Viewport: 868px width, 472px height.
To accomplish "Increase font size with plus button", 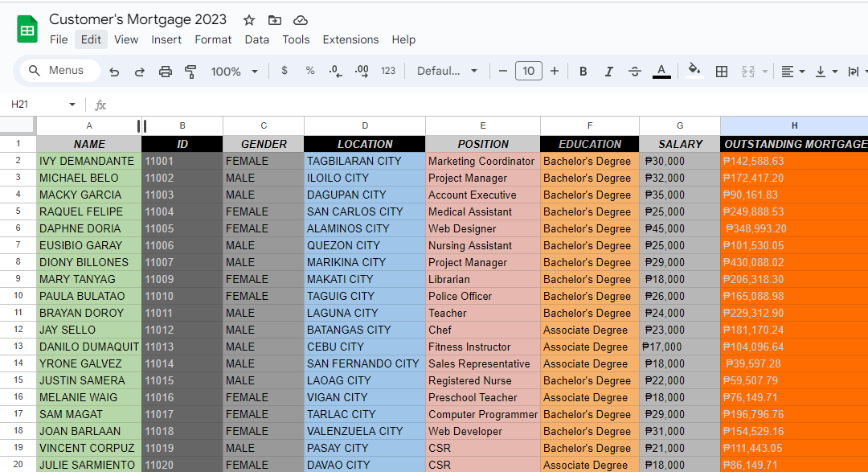I will pyautogui.click(x=554, y=71).
